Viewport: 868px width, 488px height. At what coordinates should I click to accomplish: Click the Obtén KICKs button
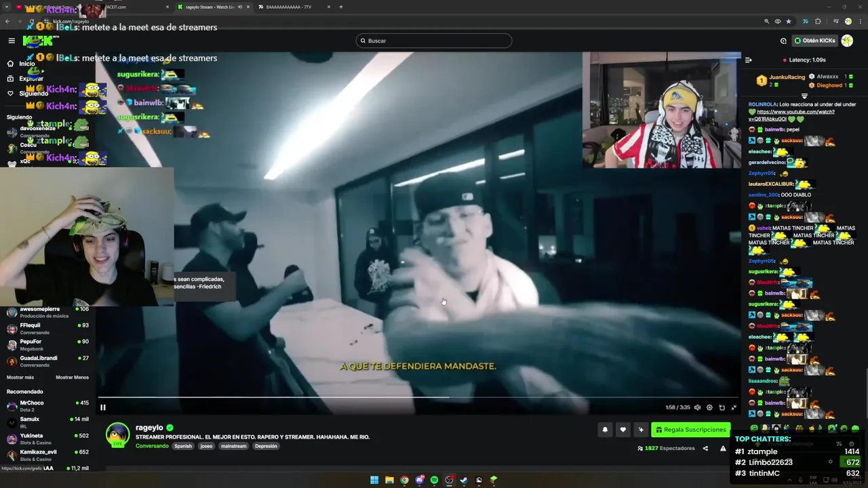point(814,41)
